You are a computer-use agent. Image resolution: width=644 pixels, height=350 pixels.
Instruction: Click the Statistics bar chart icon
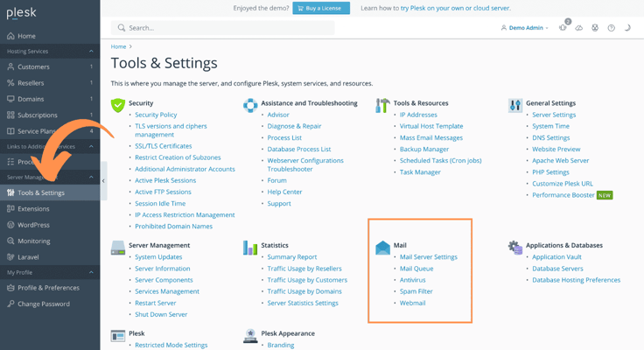(250, 248)
